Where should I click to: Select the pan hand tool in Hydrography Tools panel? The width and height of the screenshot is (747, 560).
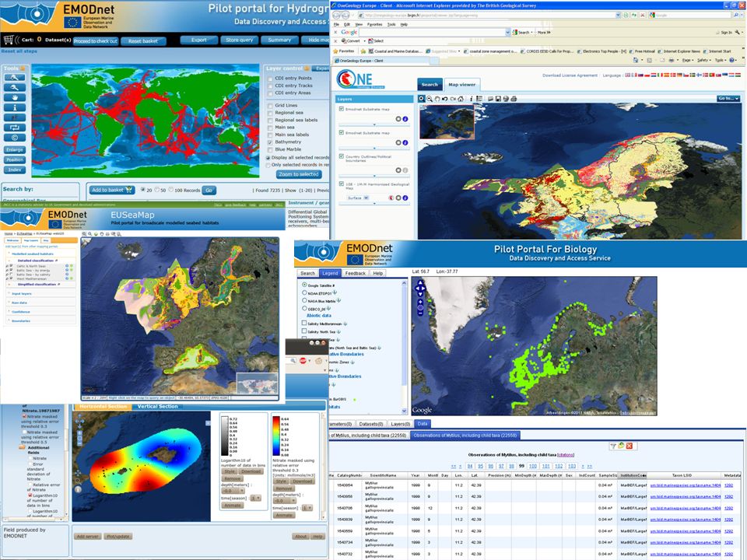15,97
